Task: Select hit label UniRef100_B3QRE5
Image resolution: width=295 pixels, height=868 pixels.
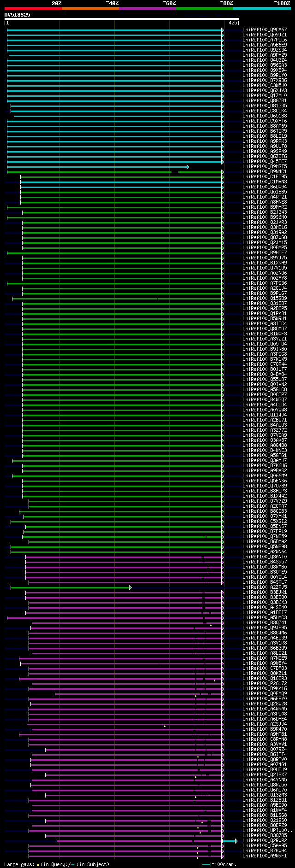Action: click(x=265, y=572)
